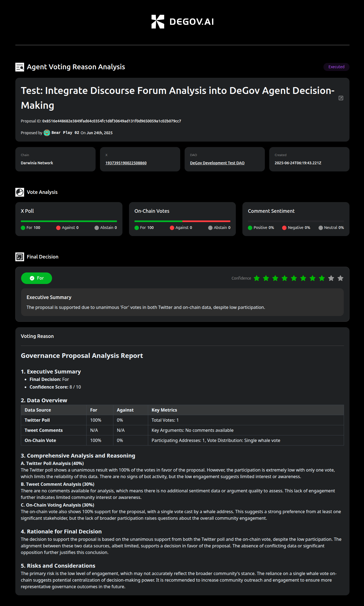Click the DEGOV.AI logo icon

point(158,22)
